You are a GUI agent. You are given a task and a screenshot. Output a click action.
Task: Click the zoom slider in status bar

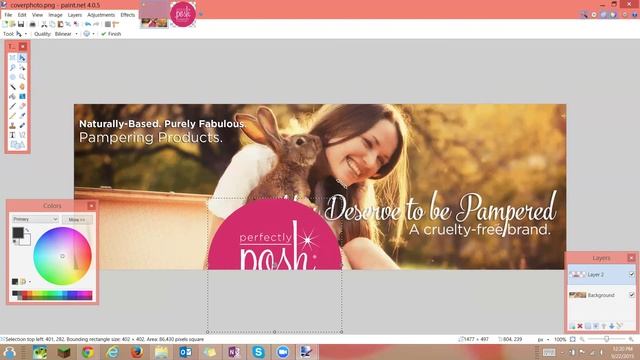click(x=606, y=339)
